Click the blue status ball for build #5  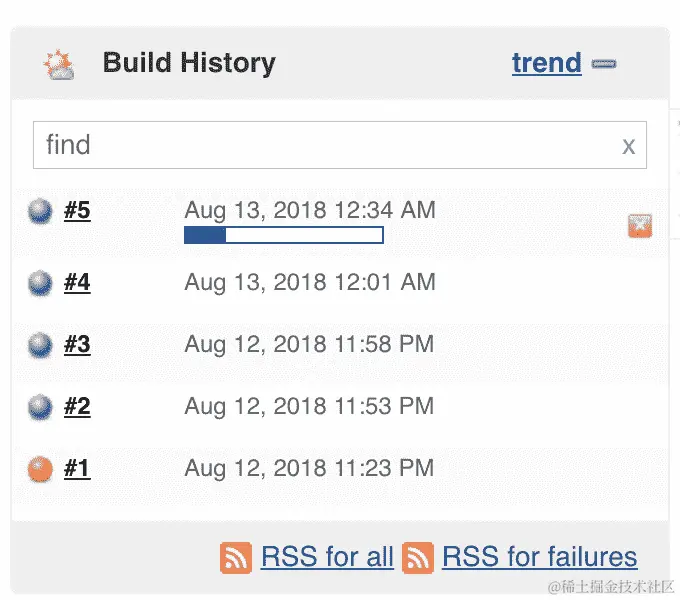[40, 211]
